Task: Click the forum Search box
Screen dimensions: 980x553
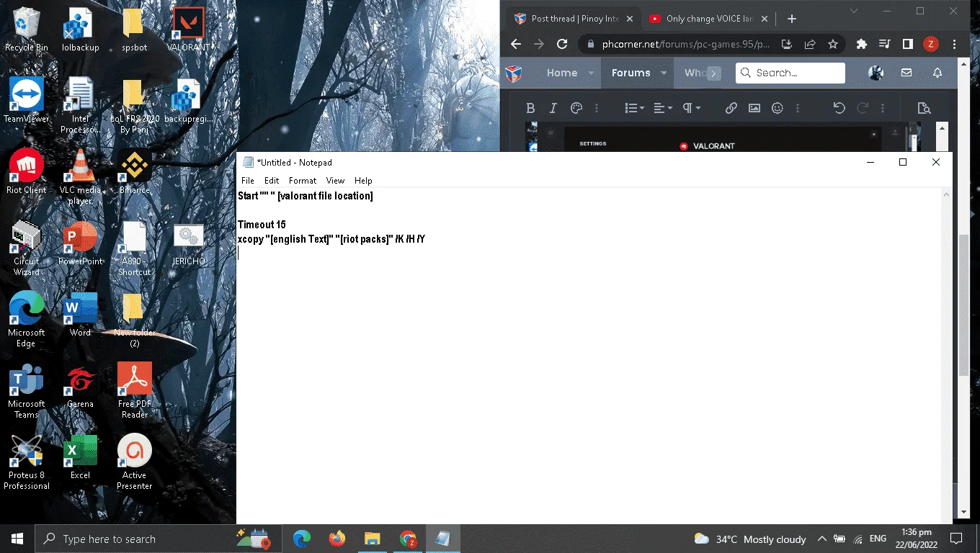Action: pos(790,73)
